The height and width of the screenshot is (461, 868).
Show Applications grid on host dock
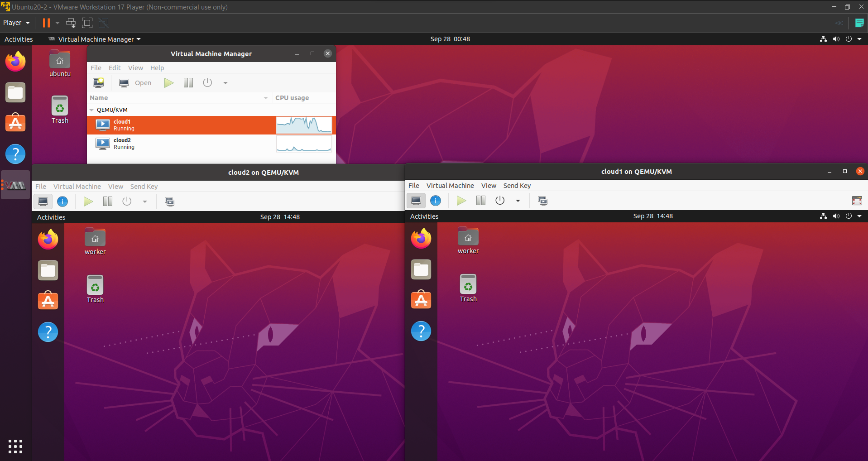[x=15, y=447]
